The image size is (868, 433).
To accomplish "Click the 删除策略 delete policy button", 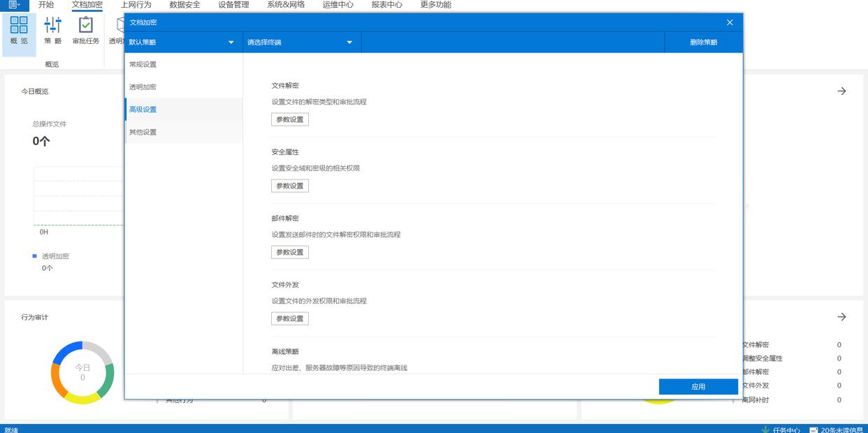I will (703, 43).
